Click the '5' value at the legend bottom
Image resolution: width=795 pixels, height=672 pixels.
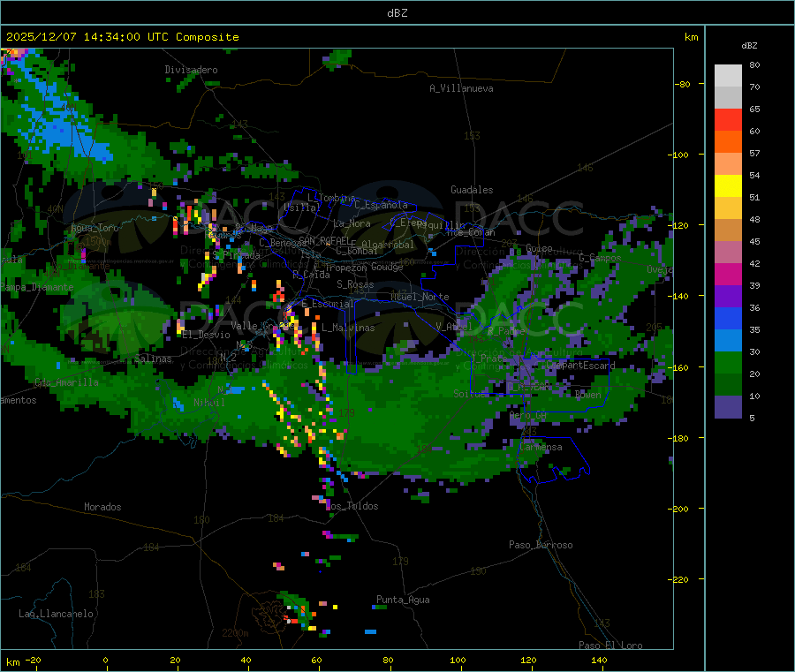[x=752, y=418]
